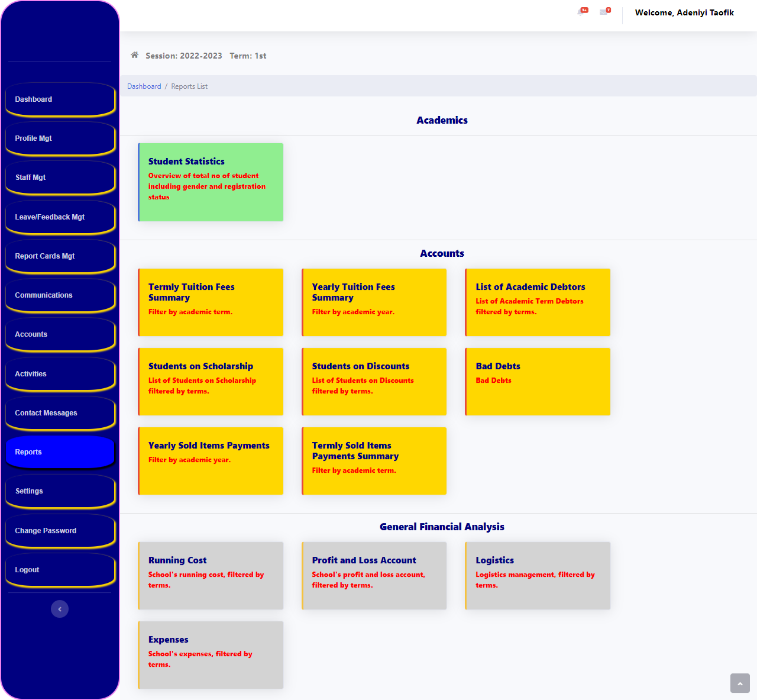Viewport: 757px width, 700px height.
Task: Open Contact Messages in the sidebar
Action: (x=60, y=413)
